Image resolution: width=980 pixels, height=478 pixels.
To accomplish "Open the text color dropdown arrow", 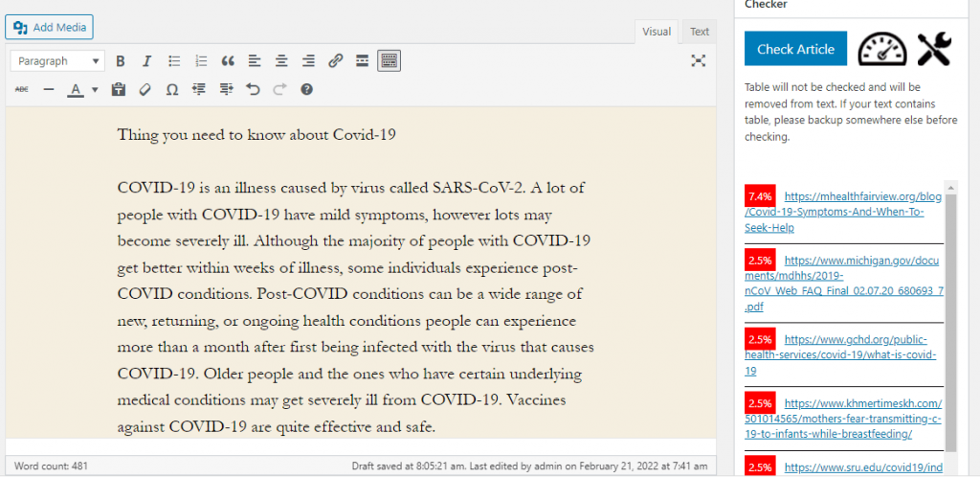I will pyautogui.click(x=95, y=89).
